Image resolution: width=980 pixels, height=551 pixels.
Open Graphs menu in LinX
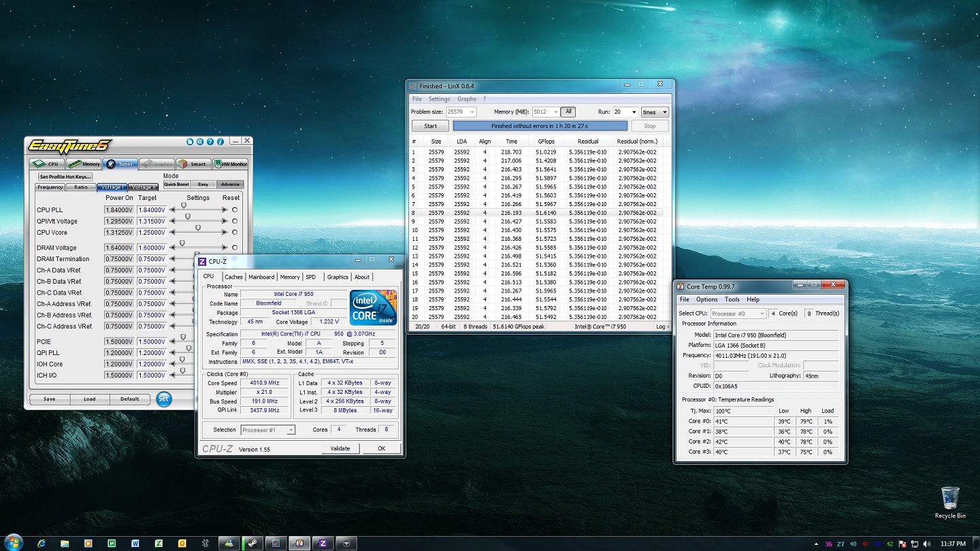[x=467, y=99]
